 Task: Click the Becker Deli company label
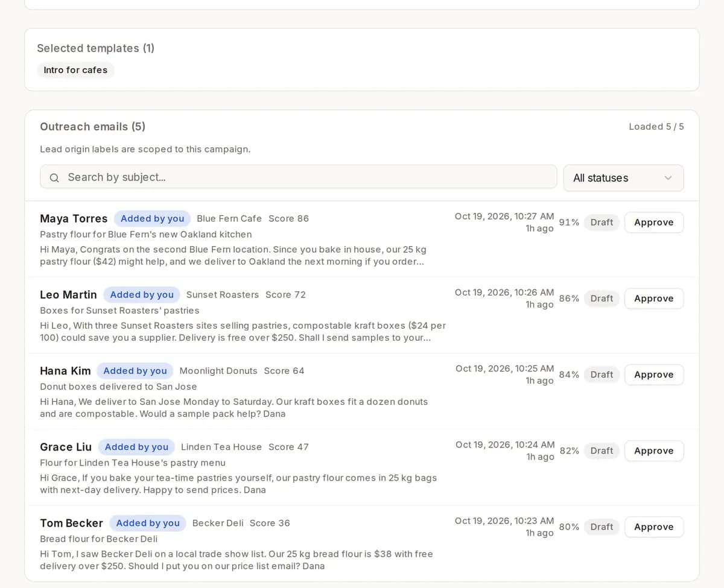(x=218, y=523)
